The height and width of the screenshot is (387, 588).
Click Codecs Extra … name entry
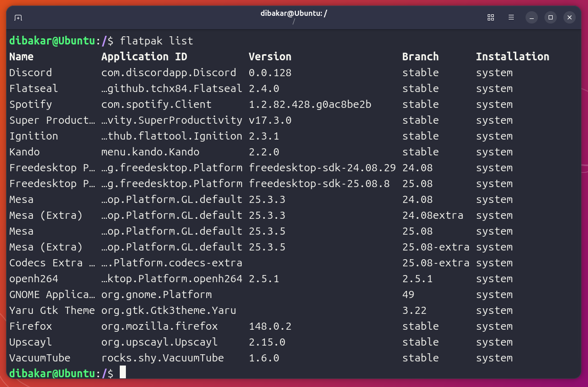coord(52,263)
